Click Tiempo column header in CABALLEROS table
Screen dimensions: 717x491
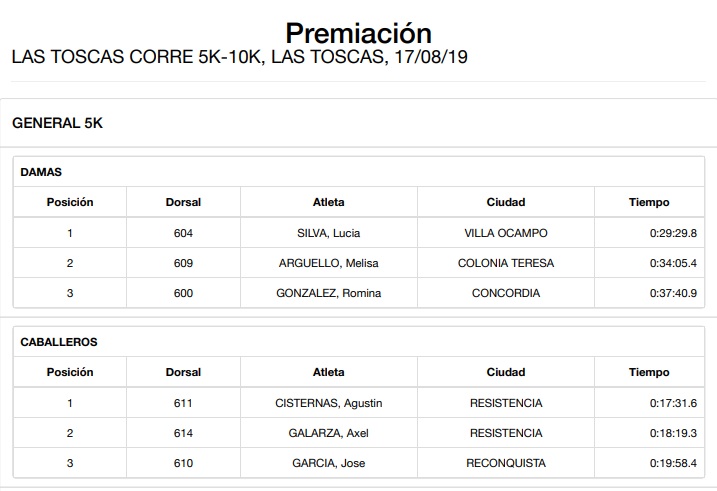[x=649, y=372]
